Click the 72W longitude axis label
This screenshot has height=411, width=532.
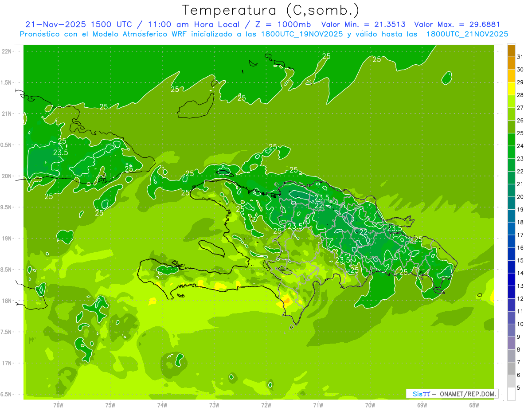pyautogui.click(x=266, y=405)
